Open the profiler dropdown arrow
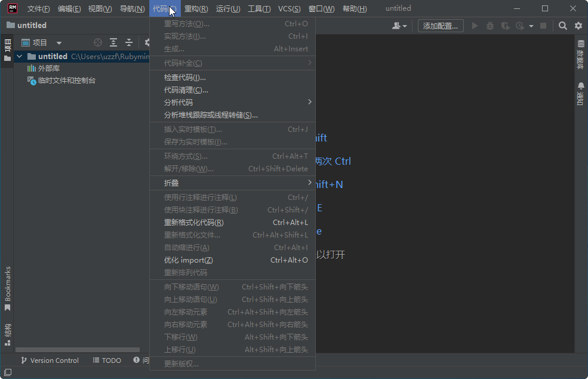The height and width of the screenshot is (379, 588). [x=531, y=26]
